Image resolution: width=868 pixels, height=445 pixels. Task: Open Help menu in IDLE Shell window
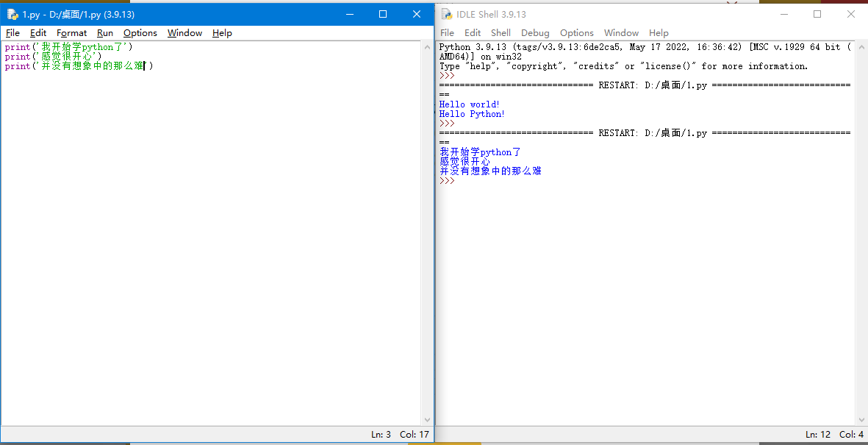pos(659,32)
